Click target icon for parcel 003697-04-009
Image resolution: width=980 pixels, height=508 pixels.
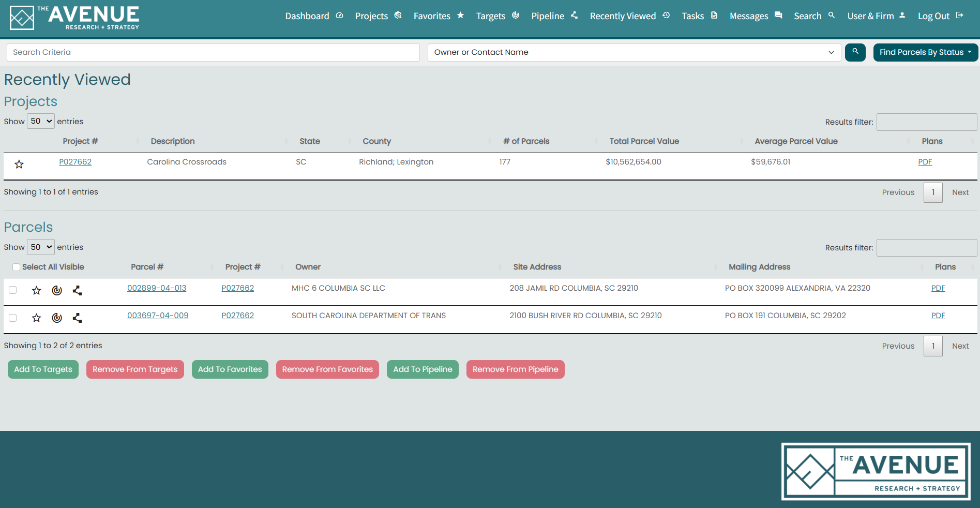[57, 318]
